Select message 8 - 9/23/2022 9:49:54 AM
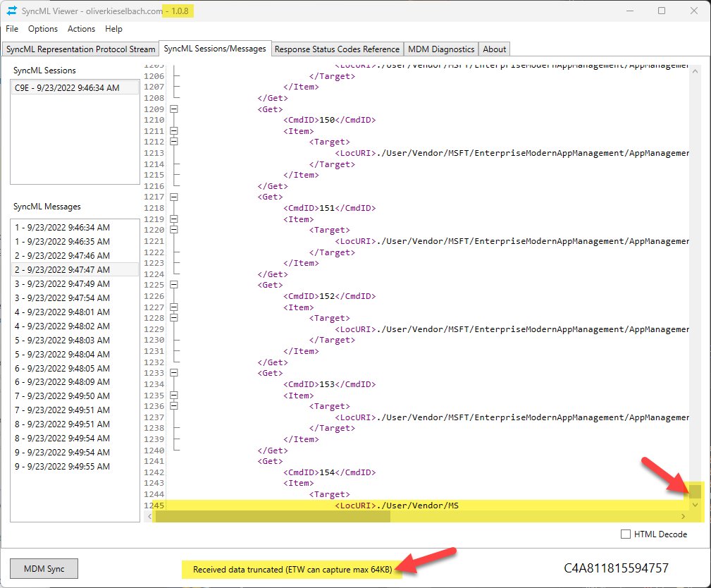Image resolution: width=711 pixels, height=588 pixels. point(75,438)
